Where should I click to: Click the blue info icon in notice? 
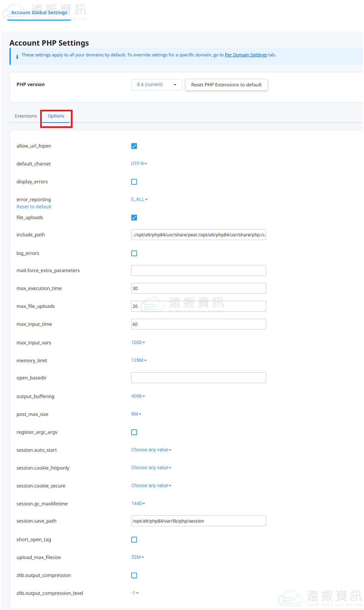17,57
